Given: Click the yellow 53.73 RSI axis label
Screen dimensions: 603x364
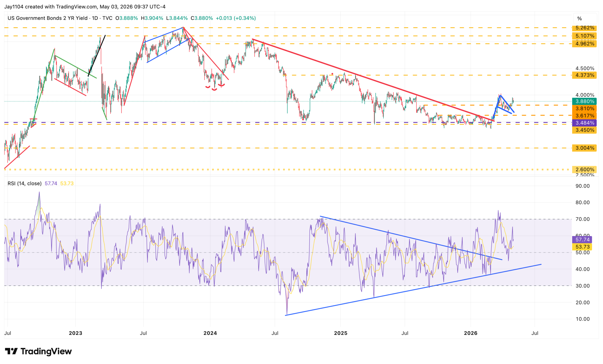Looking at the screenshot, I should 582,247.
